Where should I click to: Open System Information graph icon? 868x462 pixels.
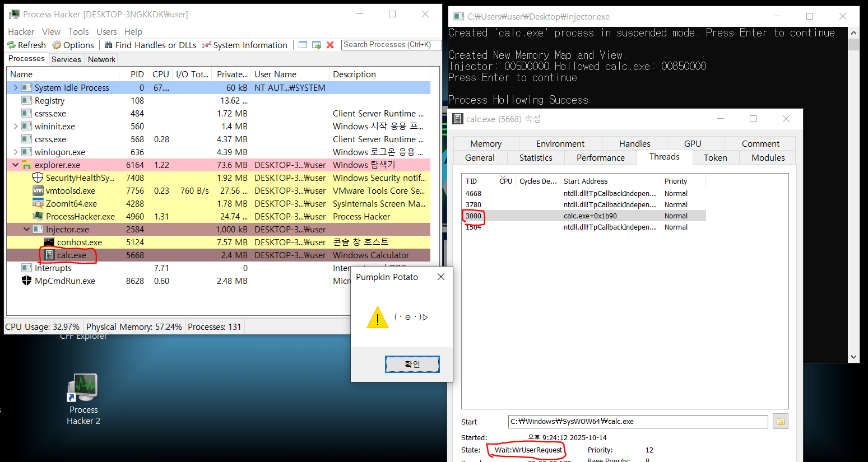[x=207, y=45]
